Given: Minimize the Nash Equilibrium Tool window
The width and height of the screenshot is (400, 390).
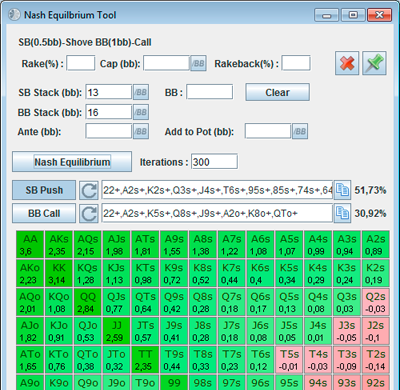Looking at the screenshot, I should click(327, 15).
